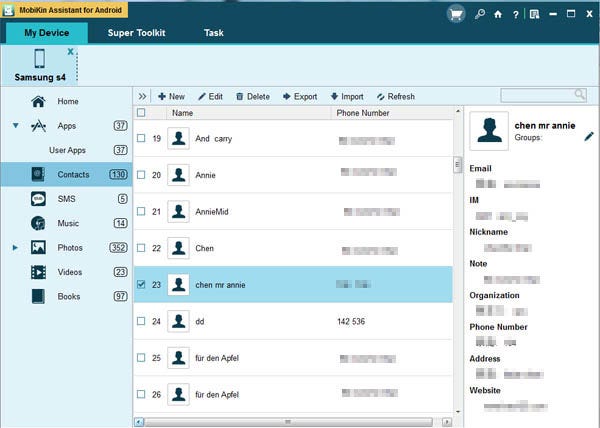Open help question mark icon

pyautogui.click(x=515, y=15)
